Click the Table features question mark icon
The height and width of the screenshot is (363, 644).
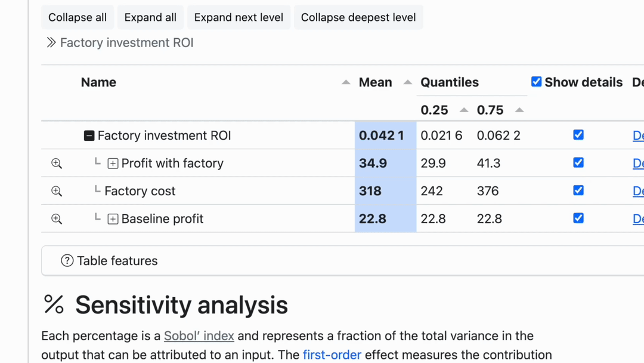pyautogui.click(x=67, y=261)
